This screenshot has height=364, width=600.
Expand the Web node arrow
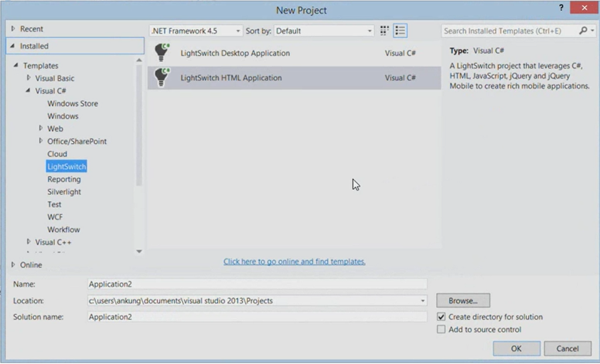click(x=40, y=129)
